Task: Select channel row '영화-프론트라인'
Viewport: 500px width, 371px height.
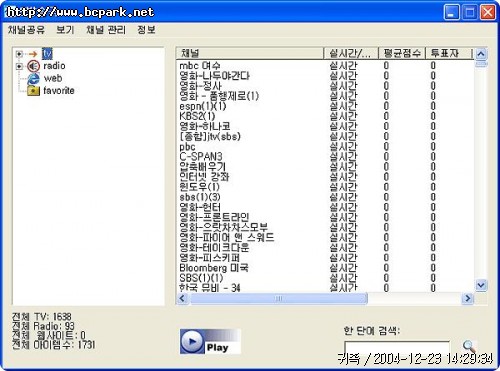Action: tap(325, 217)
